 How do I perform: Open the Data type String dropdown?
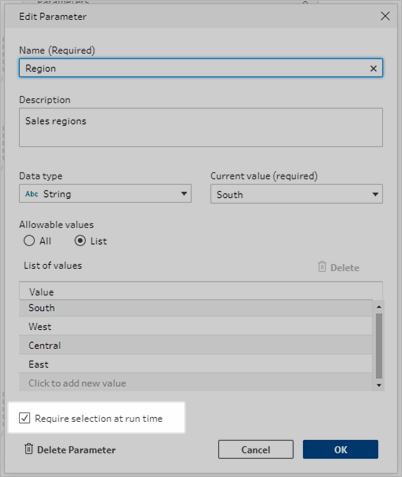[105, 194]
